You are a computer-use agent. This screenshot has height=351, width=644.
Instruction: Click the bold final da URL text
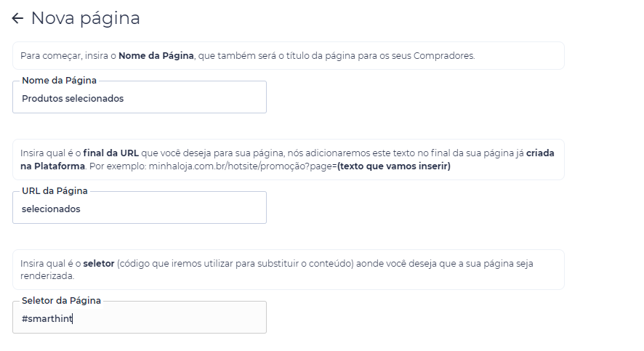(111, 153)
